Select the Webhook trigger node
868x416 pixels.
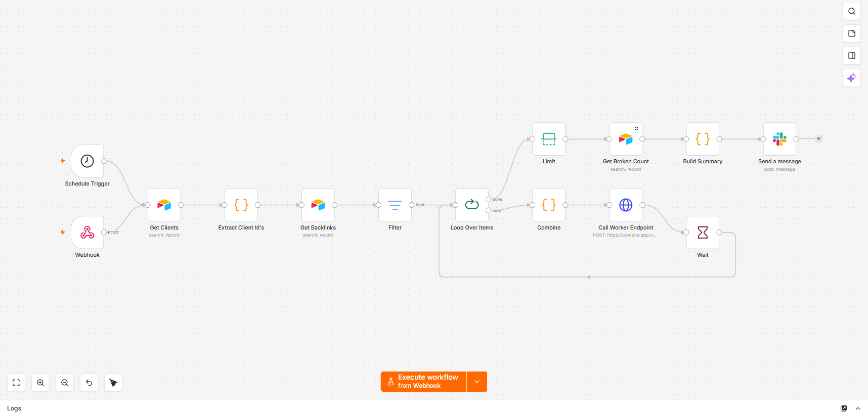point(88,233)
